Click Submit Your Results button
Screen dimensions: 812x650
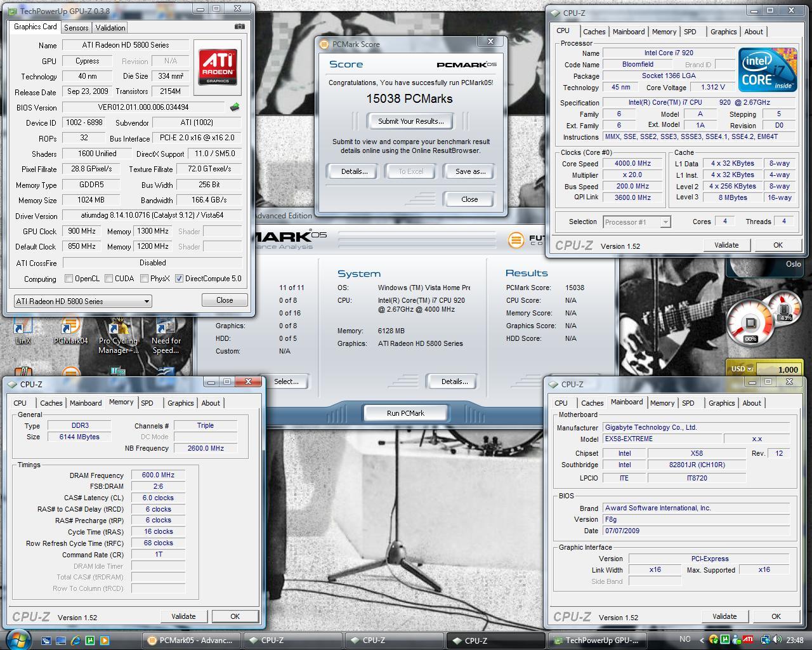411,121
